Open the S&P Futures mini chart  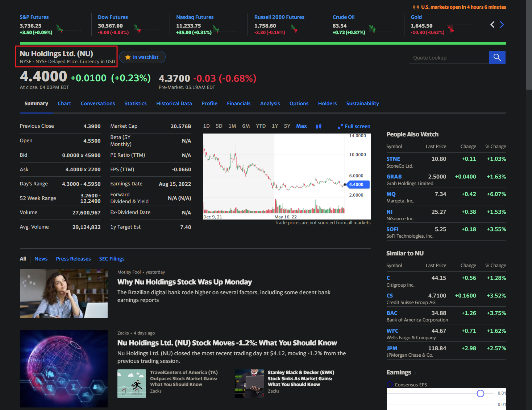click(69, 29)
